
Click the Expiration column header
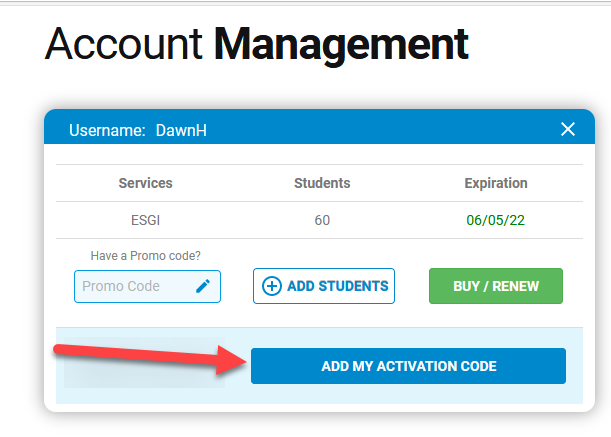tap(496, 183)
